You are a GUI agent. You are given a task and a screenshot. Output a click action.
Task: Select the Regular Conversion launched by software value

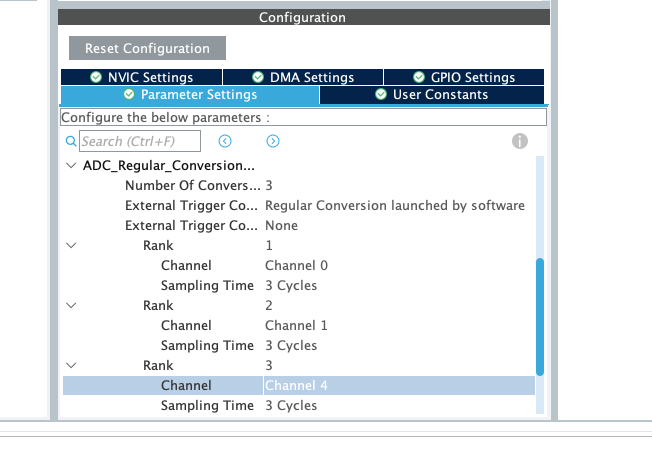click(x=394, y=206)
